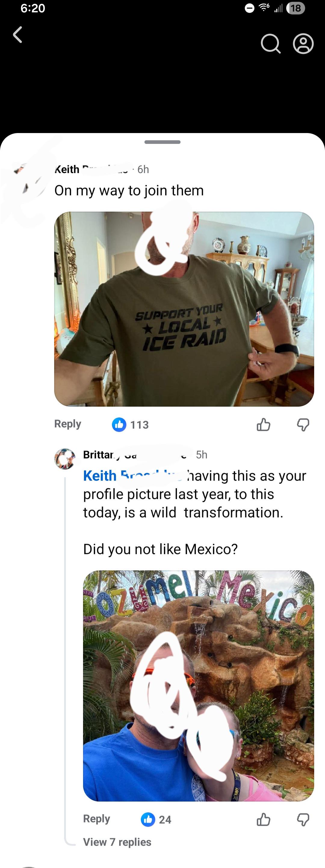325x868 pixels.
Task: Thumbs up Keith's comment
Action: pyautogui.click(x=263, y=425)
